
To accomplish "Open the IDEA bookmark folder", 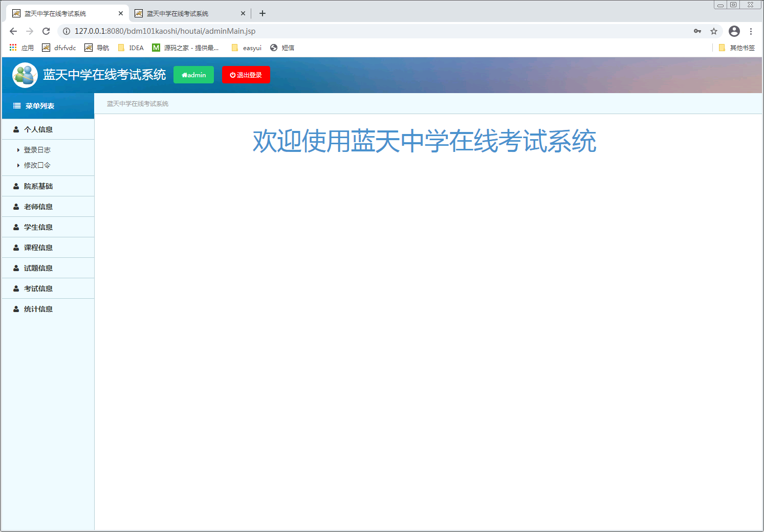I will [x=130, y=48].
